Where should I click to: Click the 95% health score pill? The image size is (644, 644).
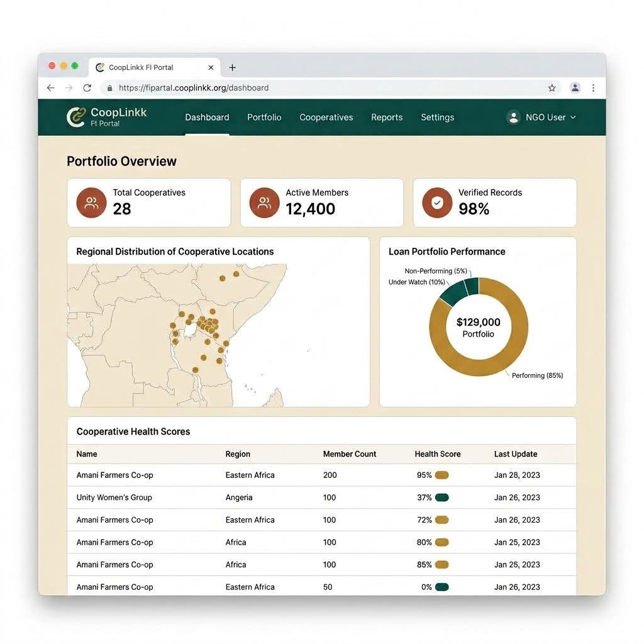pos(442,475)
